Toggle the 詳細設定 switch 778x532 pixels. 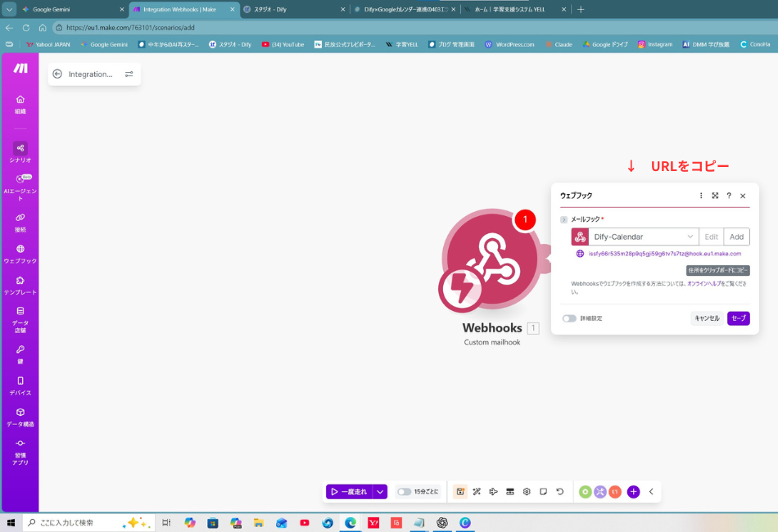(569, 318)
